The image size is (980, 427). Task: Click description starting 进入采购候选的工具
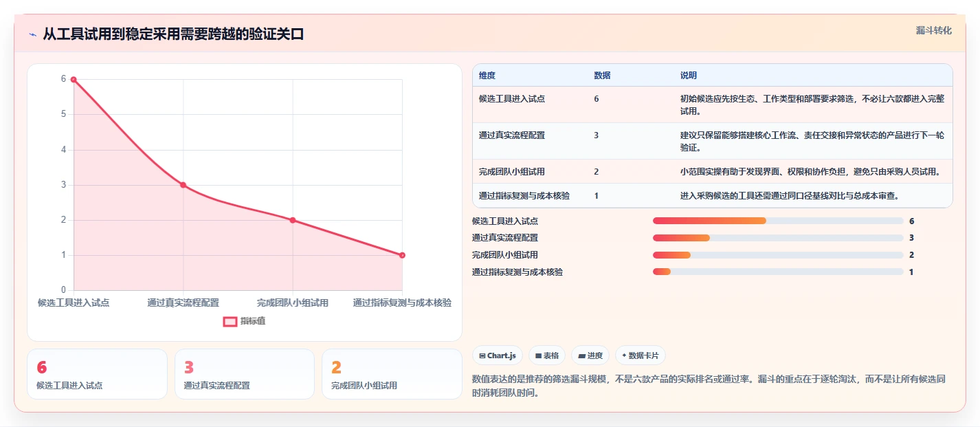(x=790, y=196)
